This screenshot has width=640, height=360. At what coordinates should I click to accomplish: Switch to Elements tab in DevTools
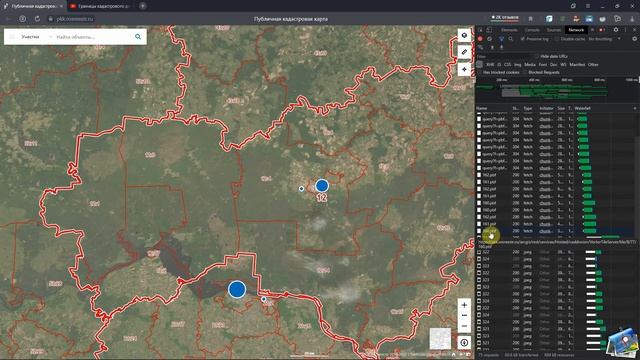point(509,30)
